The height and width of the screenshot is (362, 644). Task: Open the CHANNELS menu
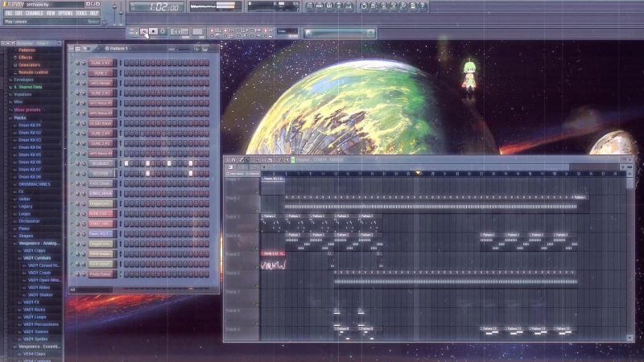[34, 13]
